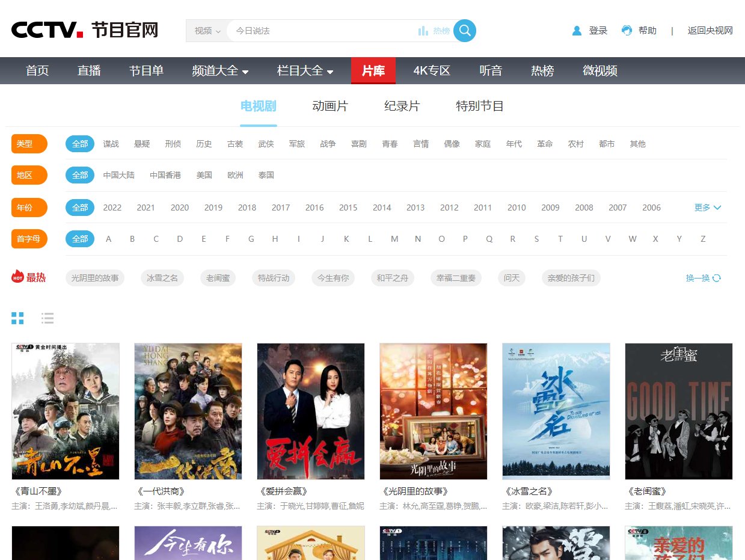
Task: Open the 冰雪之名 poster thumbnail
Action: tap(556, 411)
